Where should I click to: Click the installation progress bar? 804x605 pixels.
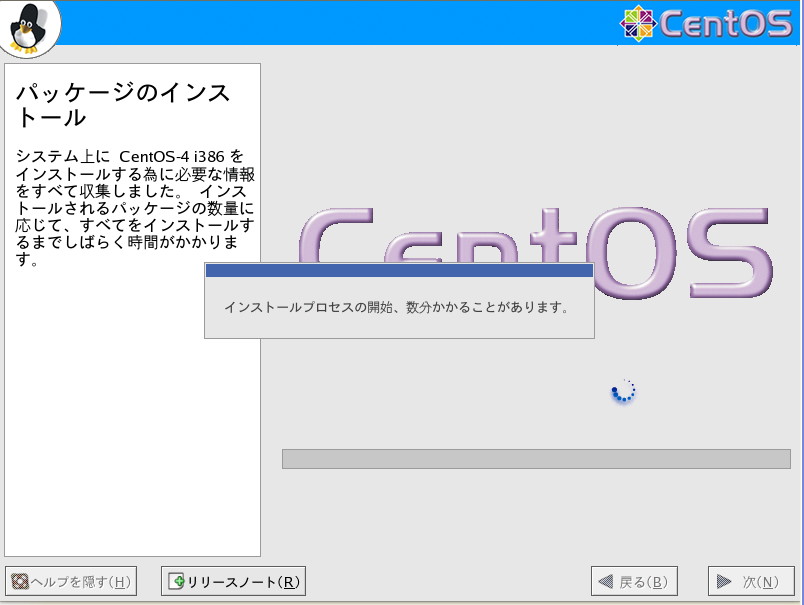pos(536,459)
